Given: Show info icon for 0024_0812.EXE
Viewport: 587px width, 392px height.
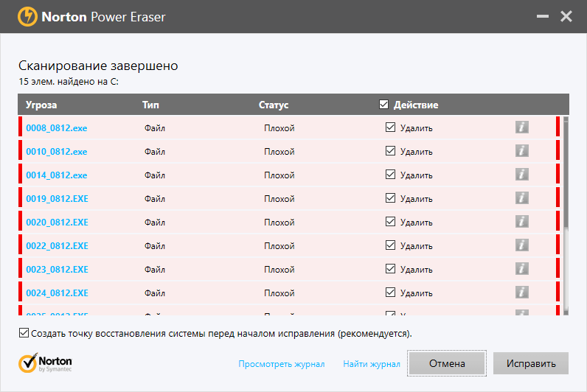Looking at the screenshot, I should tap(522, 293).
